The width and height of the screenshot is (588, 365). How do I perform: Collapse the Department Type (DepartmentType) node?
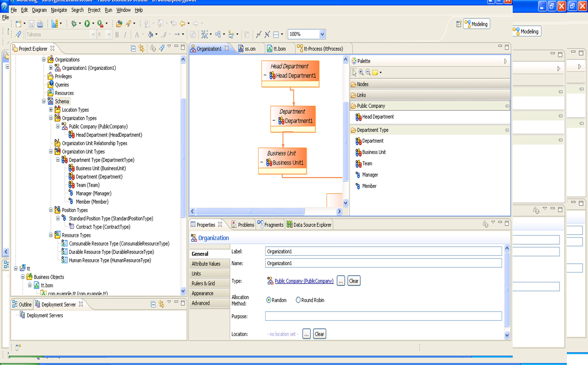[x=58, y=160]
